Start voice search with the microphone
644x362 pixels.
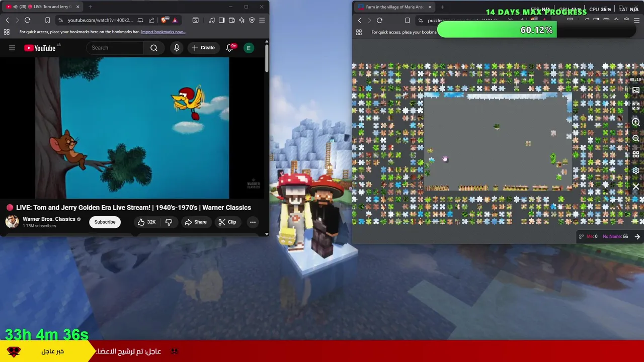coord(177,48)
